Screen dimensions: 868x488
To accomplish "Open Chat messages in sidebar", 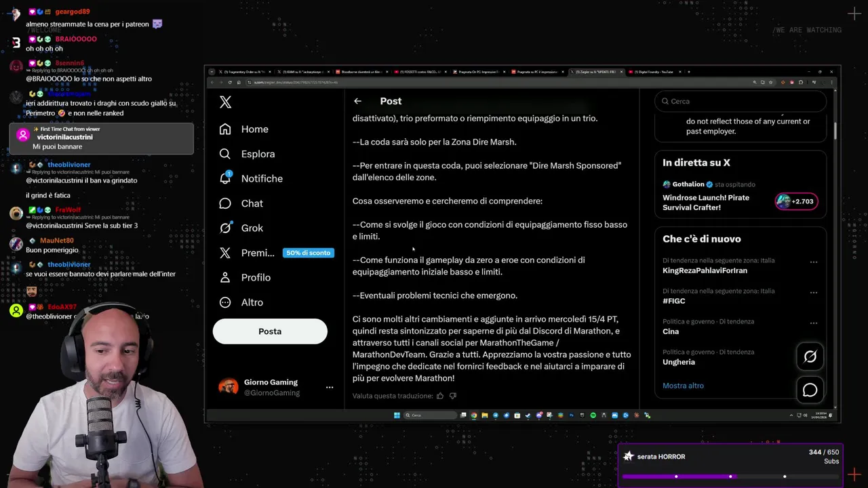I will [x=241, y=203].
